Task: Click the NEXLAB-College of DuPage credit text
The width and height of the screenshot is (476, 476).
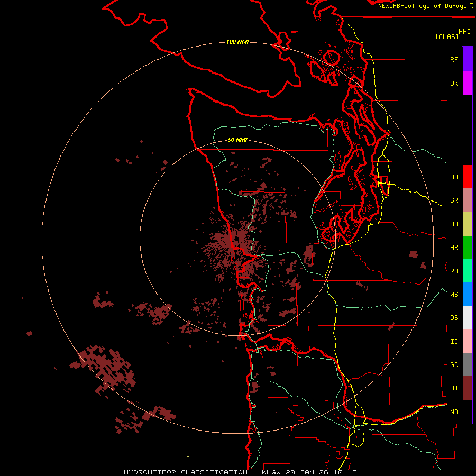Action: click(422, 6)
